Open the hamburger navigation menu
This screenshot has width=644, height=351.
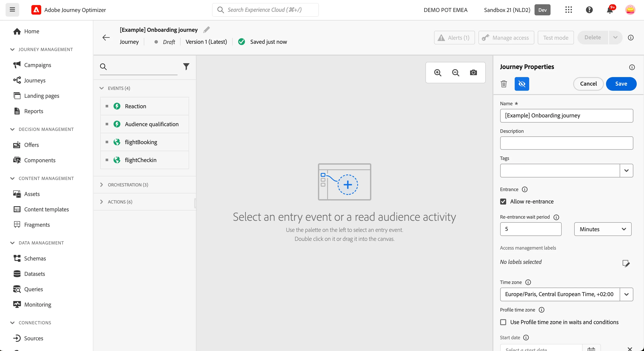click(12, 10)
